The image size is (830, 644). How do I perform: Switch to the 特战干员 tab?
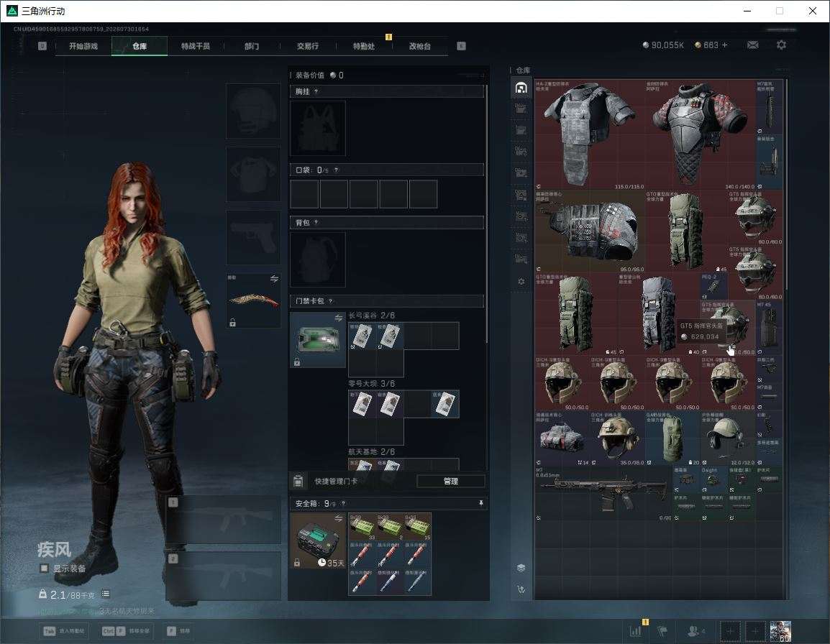[196, 46]
